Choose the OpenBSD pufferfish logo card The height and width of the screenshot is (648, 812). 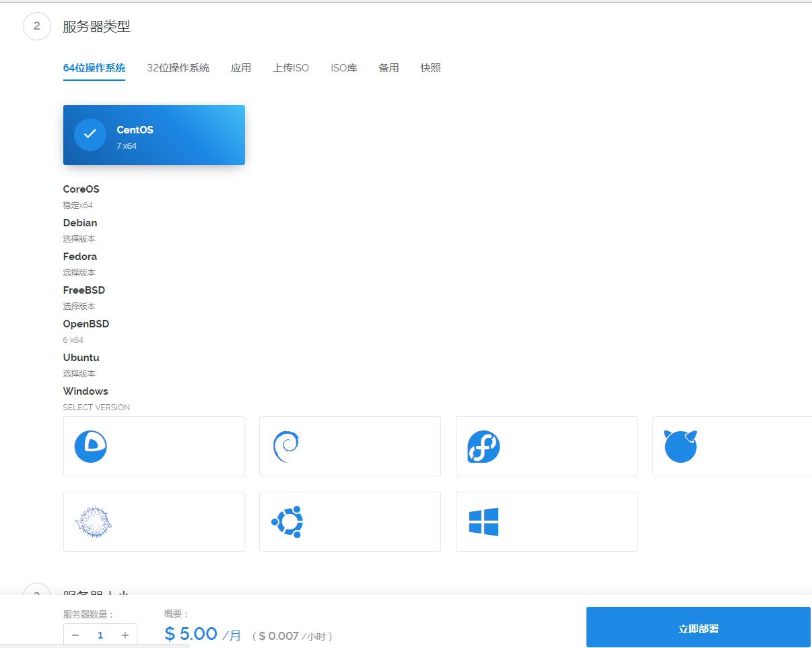click(154, 521)
